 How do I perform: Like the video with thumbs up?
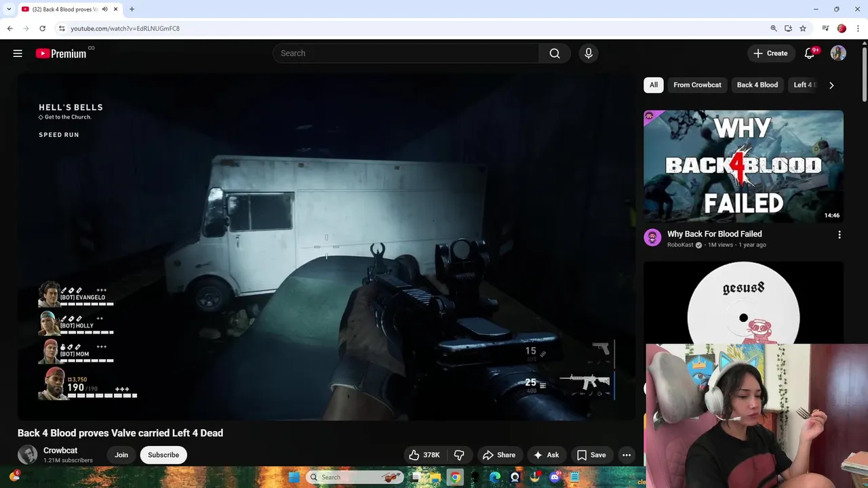pos(424,455)
